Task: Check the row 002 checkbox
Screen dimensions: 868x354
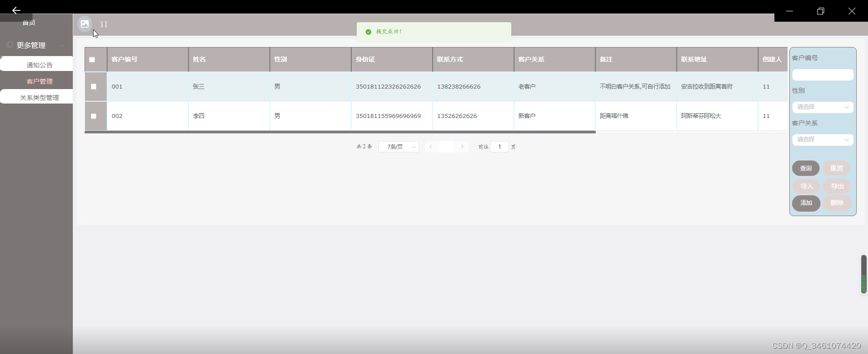Action: 94,116
